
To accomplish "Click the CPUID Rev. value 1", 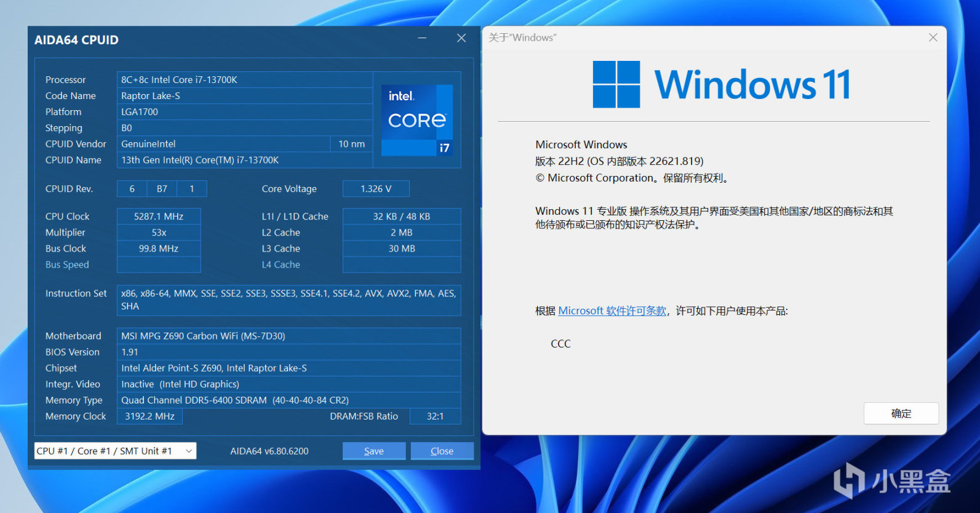I will coord(192,189).
